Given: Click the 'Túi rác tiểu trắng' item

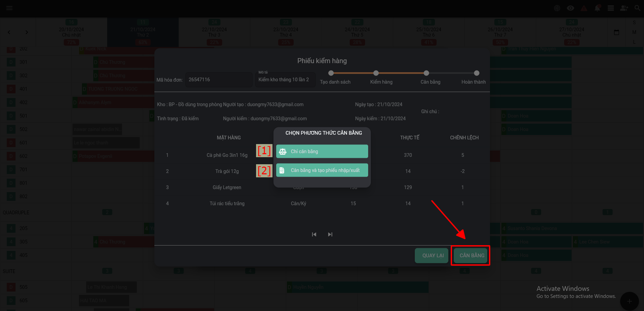Looking at the screenshot, I should [x=227, y=204].
